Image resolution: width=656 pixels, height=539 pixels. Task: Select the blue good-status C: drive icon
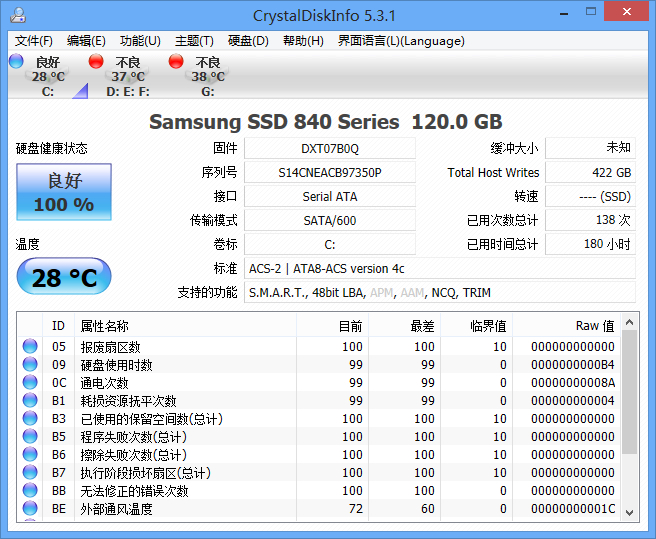16,62
